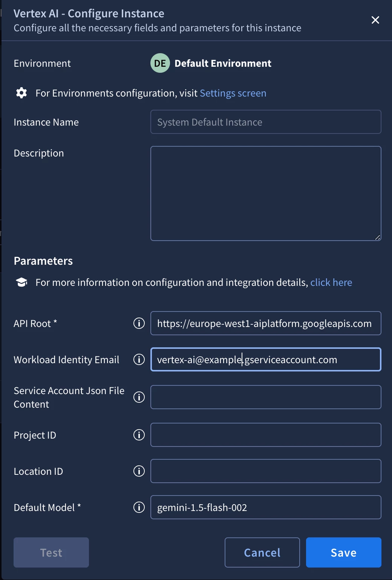Open the Settings screen link

tap(233, 93)
